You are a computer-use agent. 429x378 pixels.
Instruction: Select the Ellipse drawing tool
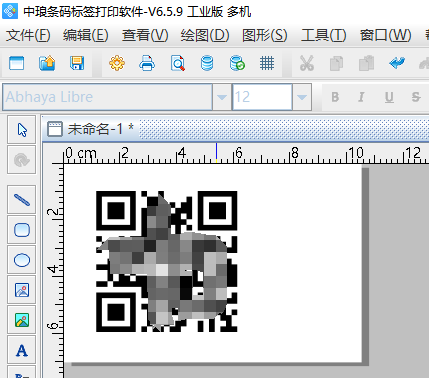coord(22,260)
